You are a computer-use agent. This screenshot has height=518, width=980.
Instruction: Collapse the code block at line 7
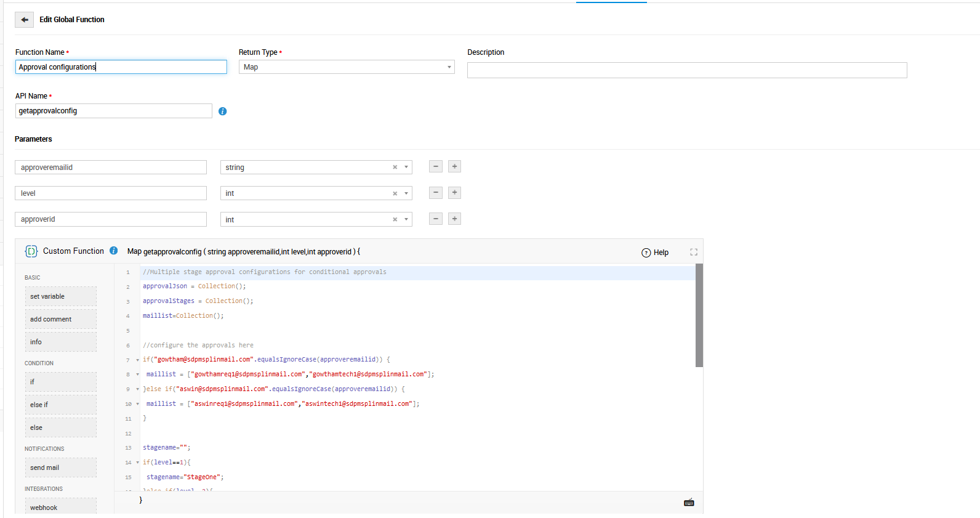tap(137, 360)
